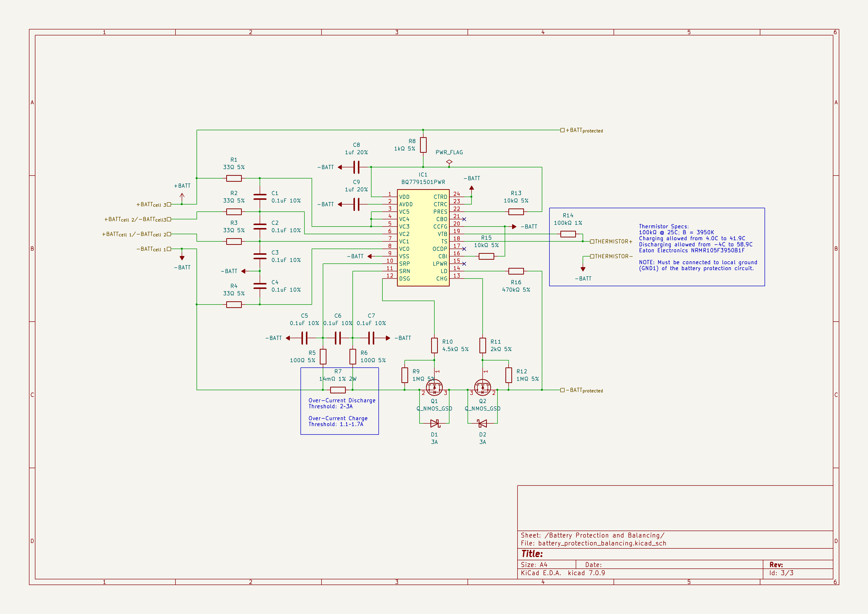Select resistor R14 100kΩ symbol
The width and height of the screenshot is (868, 614).
(x=568, y=234)
